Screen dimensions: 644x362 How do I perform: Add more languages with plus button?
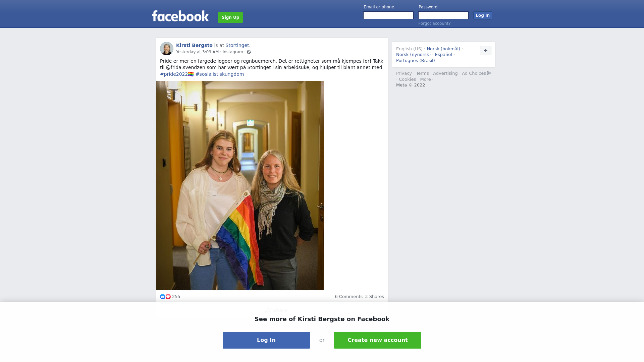[x=486, y=51]
